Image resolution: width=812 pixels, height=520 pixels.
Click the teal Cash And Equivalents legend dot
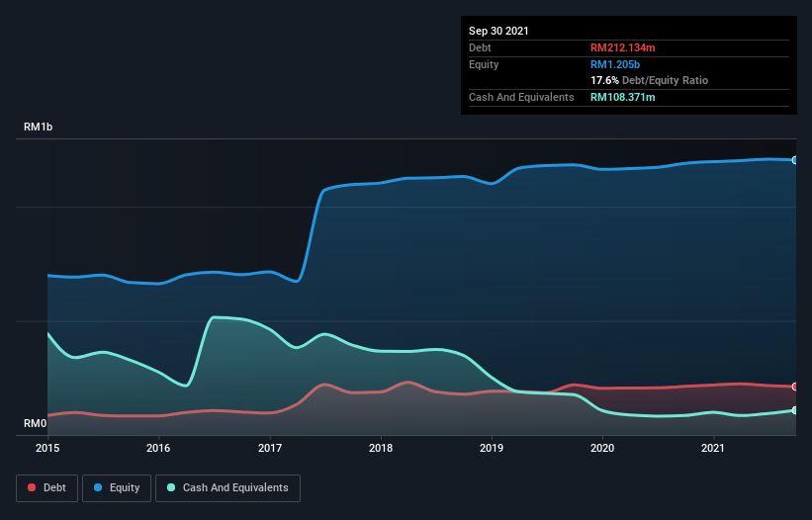click(x=171, y=487)
